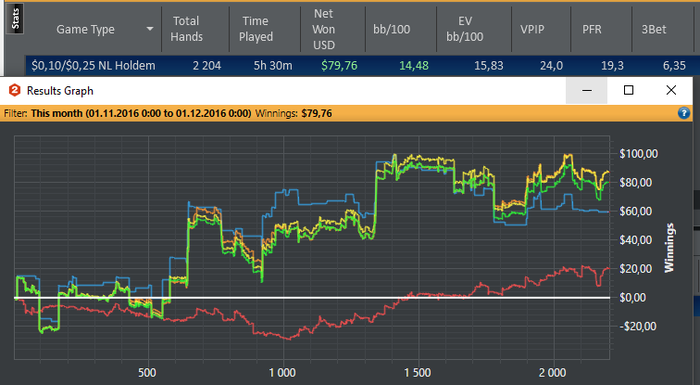The image size is (700, 385).
Task: Click the 15,83 EV bb/100 cell
Action: [488, 66]
